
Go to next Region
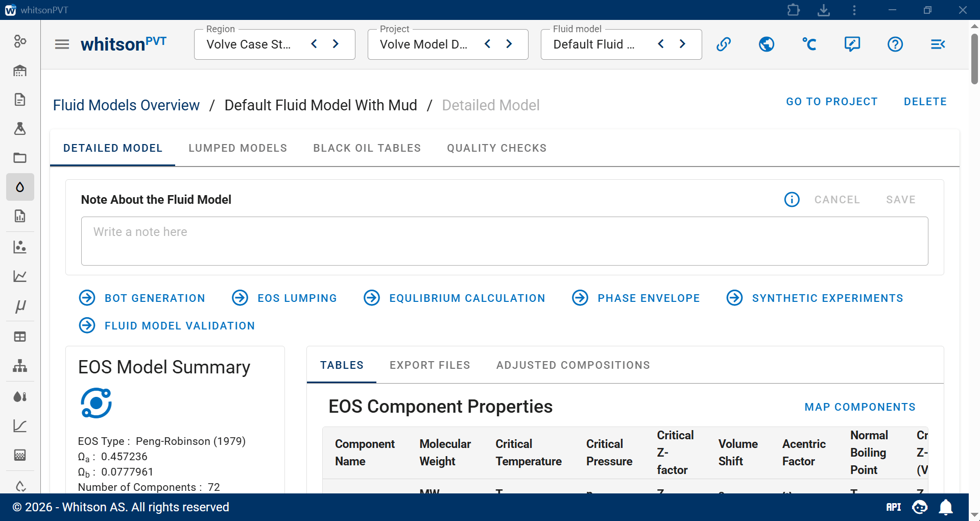336,44
